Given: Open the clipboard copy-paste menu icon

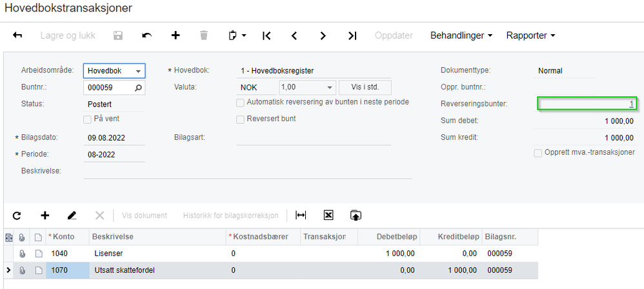Looking at the screenshot, I should tap(237, 35).
